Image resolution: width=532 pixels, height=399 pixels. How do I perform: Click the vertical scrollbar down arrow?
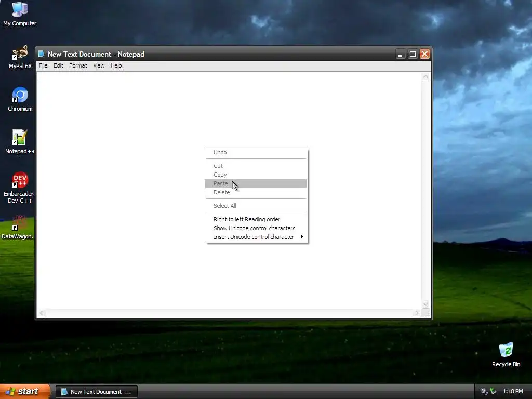pyautogui.click(x=425, y=304)
